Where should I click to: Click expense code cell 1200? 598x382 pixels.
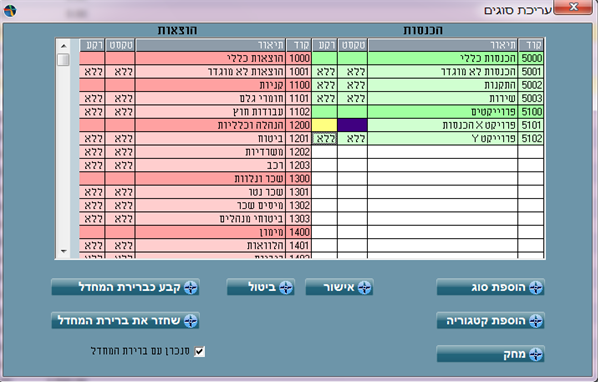pyautogui.click(x=299, y=125)
